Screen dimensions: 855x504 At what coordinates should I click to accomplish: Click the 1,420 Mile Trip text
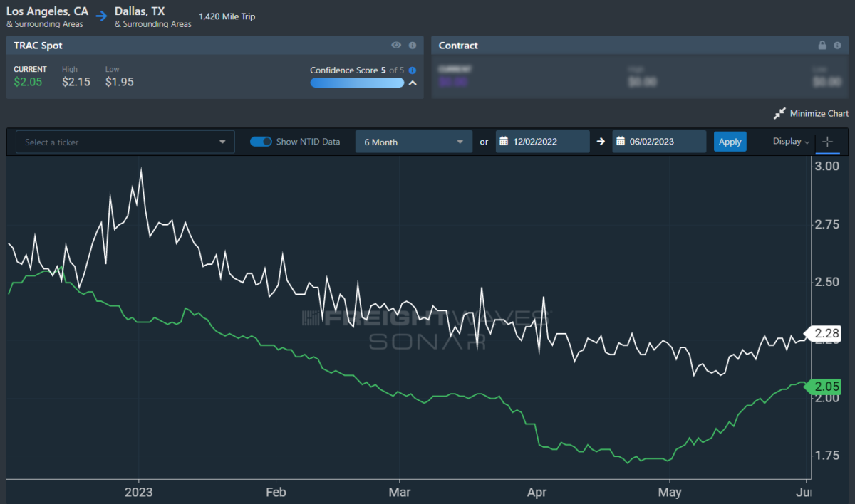tap(227, 16)
